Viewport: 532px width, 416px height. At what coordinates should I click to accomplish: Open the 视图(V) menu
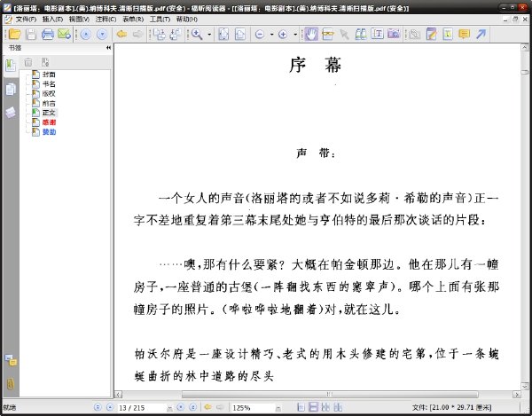point(79,20)
